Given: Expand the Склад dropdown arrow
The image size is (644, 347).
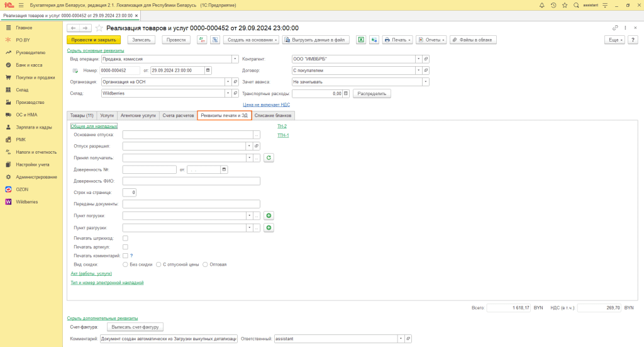Looking at the screenshot, I should pyautogui.click(x=228, y=93).
